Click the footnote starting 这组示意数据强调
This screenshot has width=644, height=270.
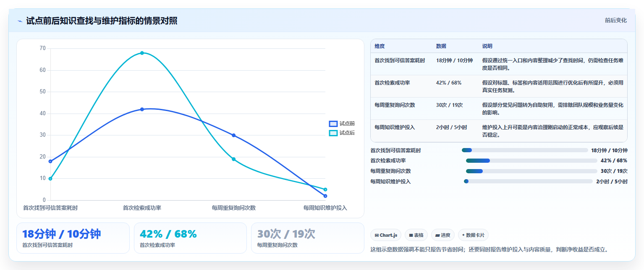[489, 249]
